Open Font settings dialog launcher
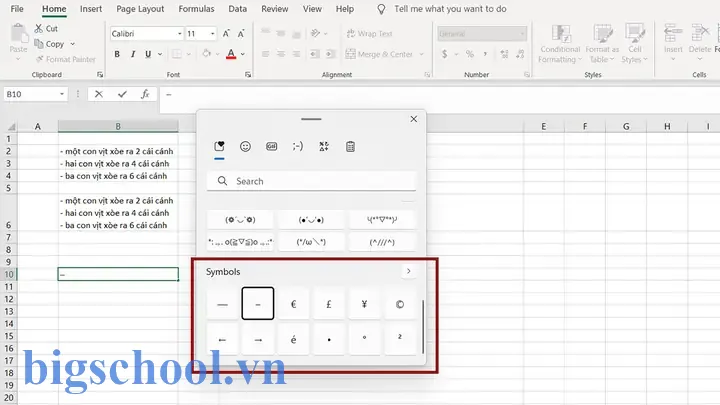Screen dimensions: 720x405 pyautogui.click(x=248, y=74)
